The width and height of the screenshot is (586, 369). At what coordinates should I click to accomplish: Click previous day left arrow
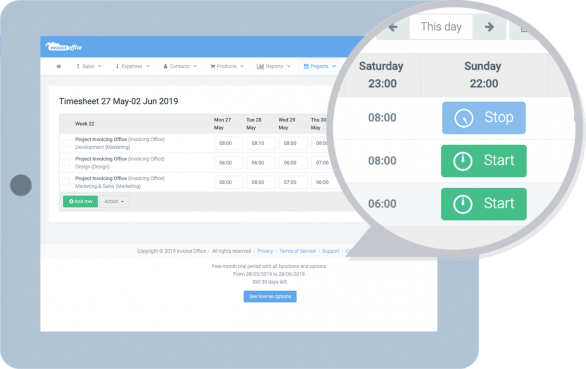[393, 27]
